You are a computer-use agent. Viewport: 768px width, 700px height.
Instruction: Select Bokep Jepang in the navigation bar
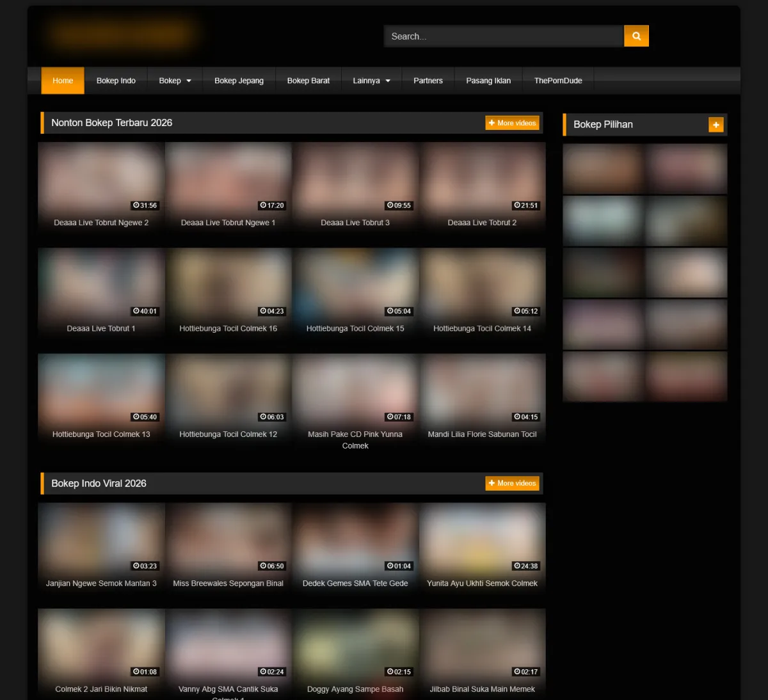(239, 81)
